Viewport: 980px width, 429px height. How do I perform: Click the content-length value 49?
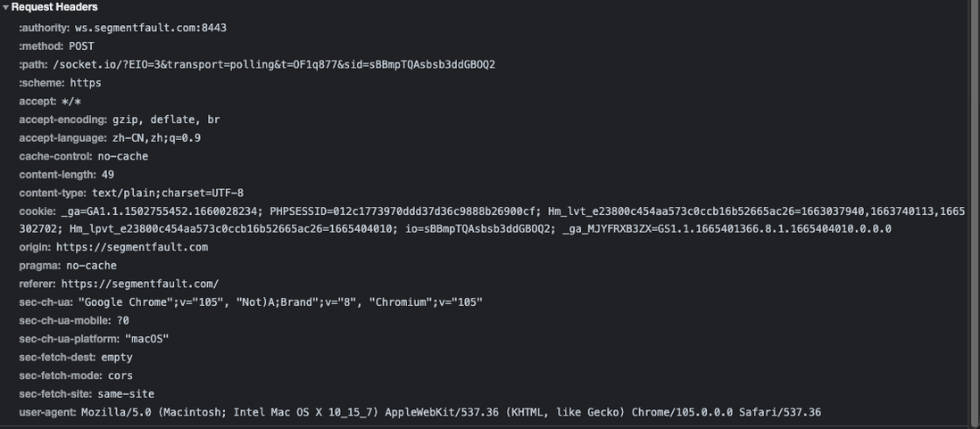coord(107,175)
